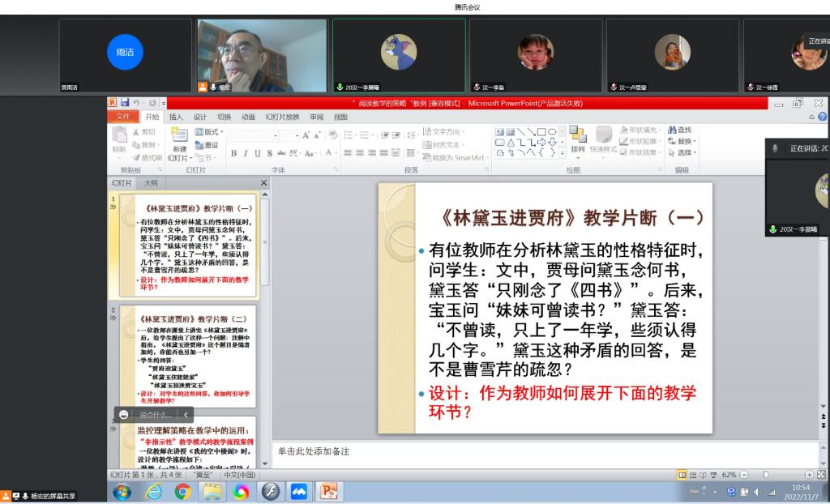Toggle text Shadow formatting

[269, 153]
